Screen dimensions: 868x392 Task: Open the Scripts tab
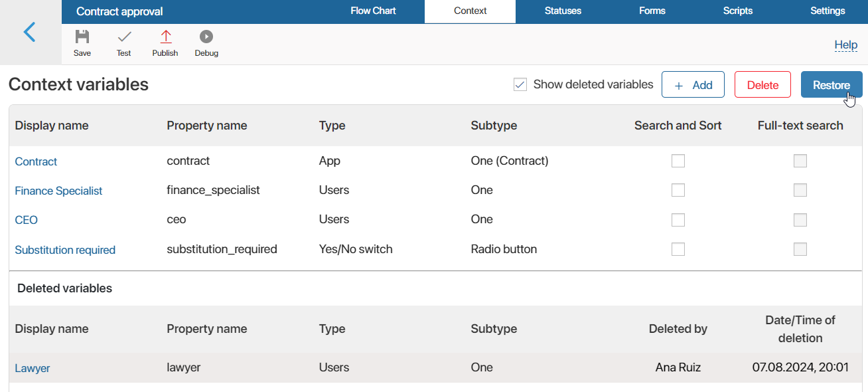pyautogui.click(x=738, y=11)
